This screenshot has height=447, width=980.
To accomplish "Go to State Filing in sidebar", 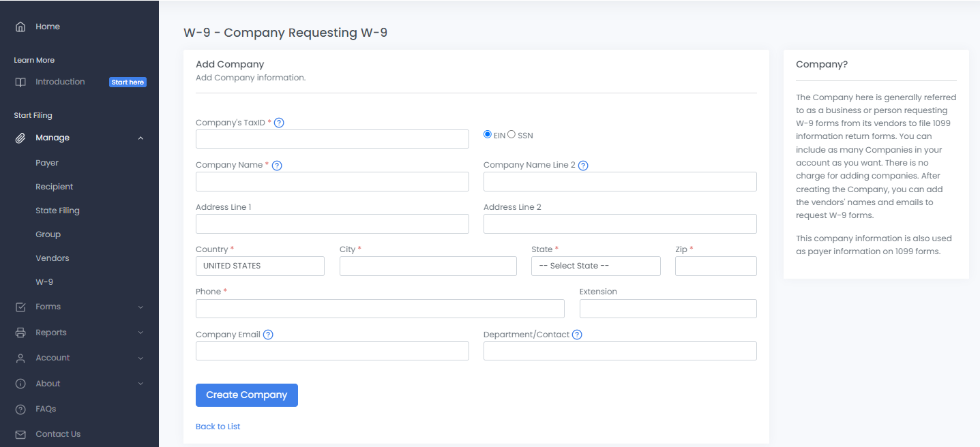I will (x=57, y=211).
